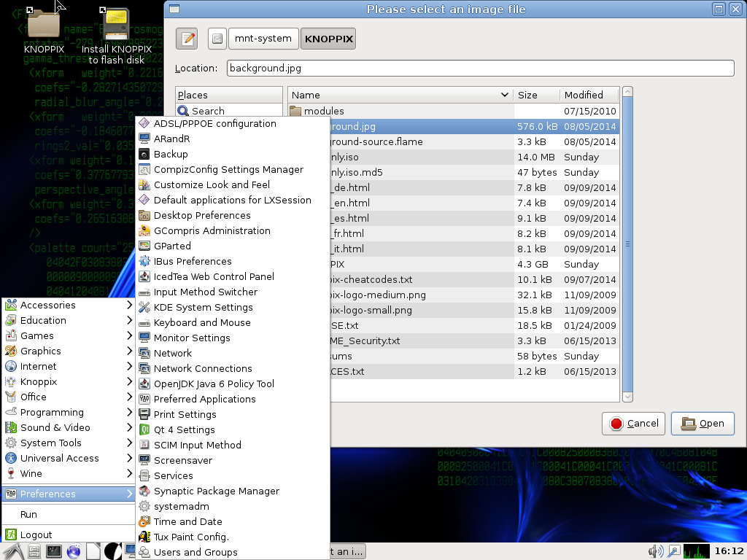The image size is (747, 560).
Task: Click the root drive path icon button
Action: click(217, 39)
